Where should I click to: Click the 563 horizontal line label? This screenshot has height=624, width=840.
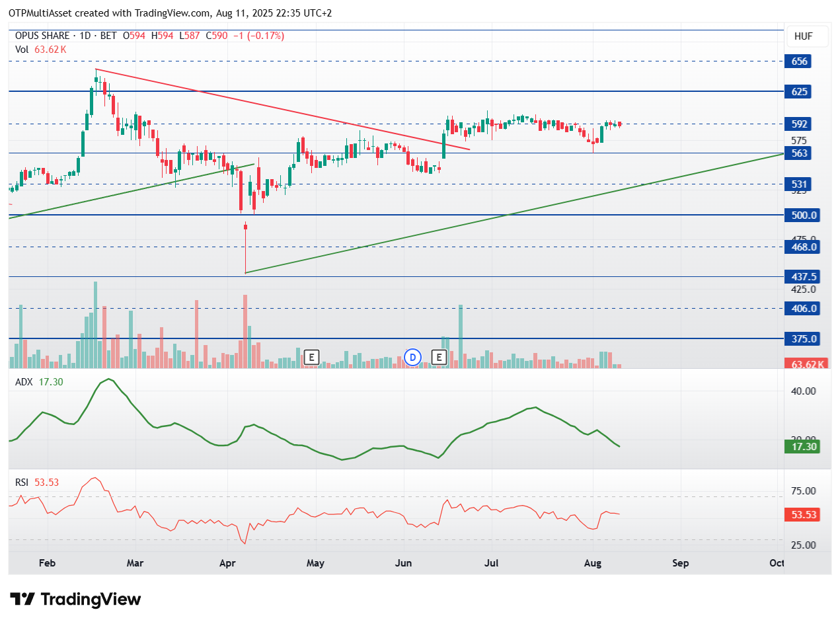[x=800, y=153]
